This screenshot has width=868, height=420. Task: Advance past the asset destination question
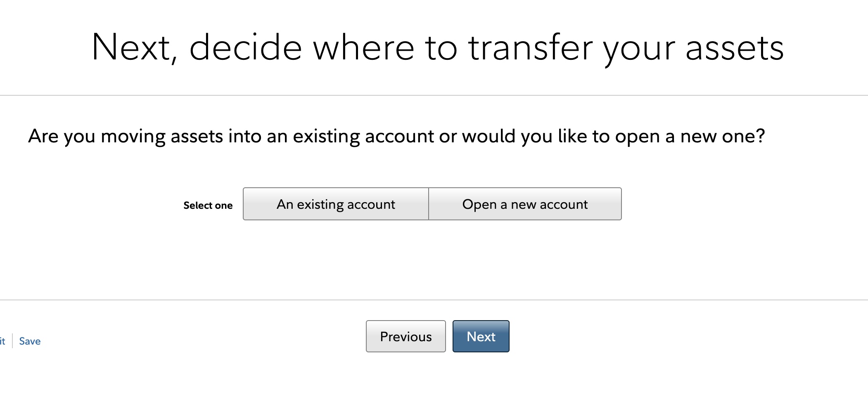[480, 336]
